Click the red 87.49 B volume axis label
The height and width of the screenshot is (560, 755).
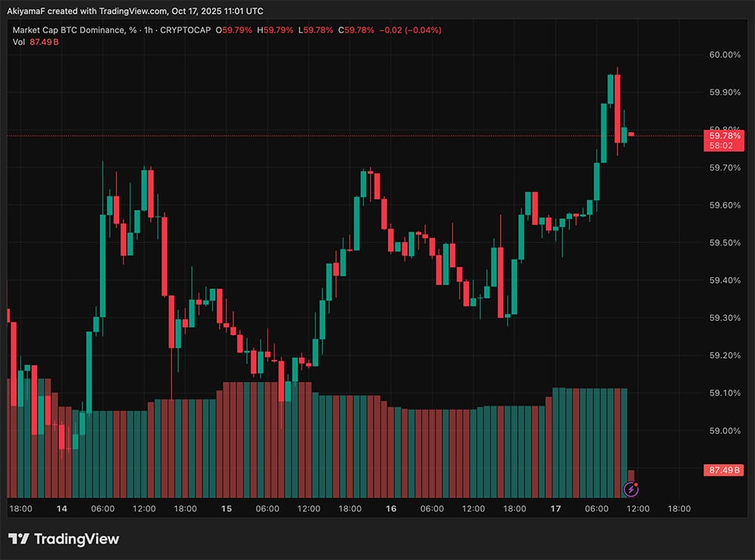(x=723, y=470)
